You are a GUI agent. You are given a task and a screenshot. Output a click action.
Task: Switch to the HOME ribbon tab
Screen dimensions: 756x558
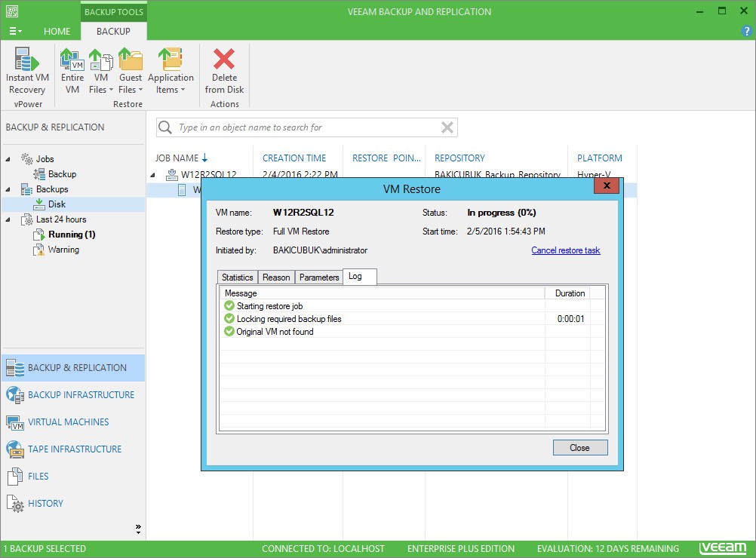(x=57, y=32)
